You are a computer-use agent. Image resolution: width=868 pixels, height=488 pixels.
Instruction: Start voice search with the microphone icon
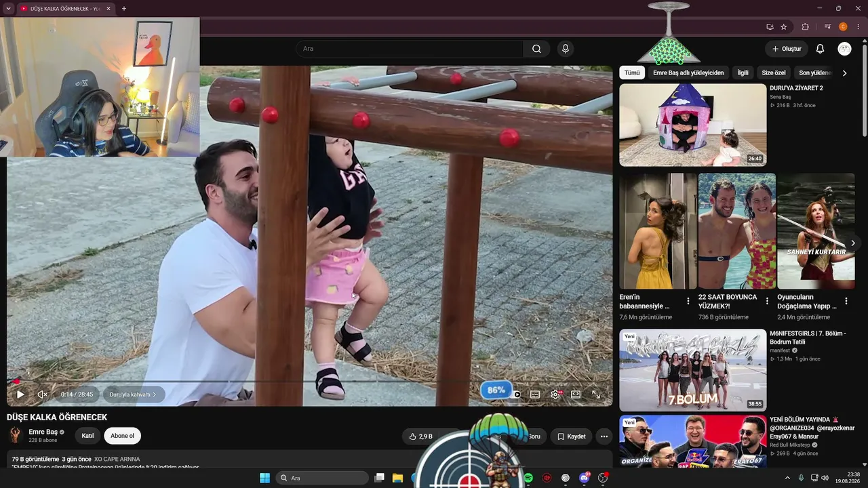point(566,49)
